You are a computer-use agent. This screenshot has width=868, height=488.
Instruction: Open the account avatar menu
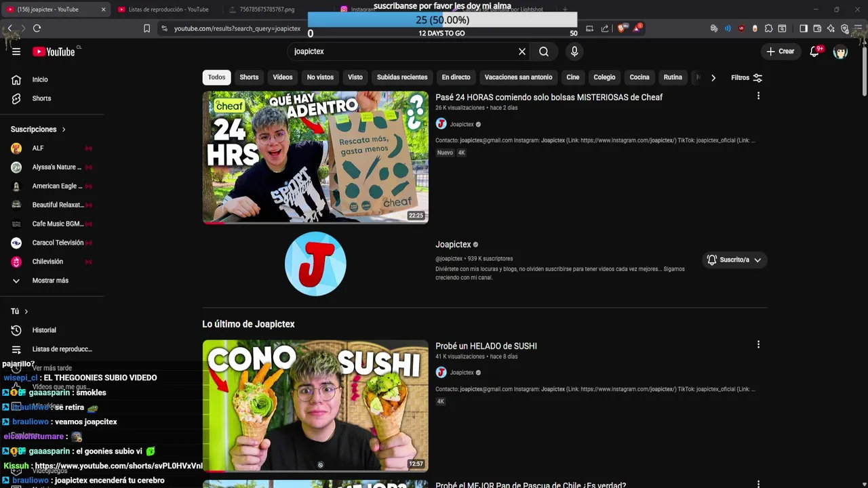[x=841, y=52]
